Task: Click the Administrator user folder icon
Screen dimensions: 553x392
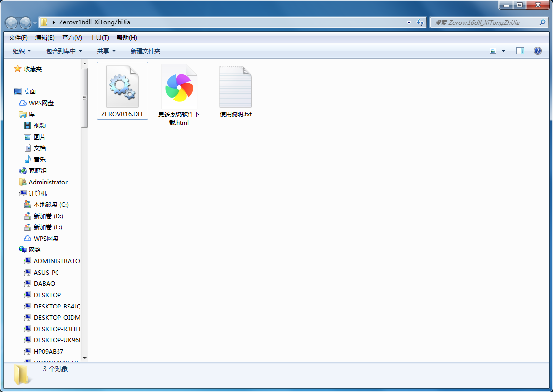Action: tap(23, 182)
